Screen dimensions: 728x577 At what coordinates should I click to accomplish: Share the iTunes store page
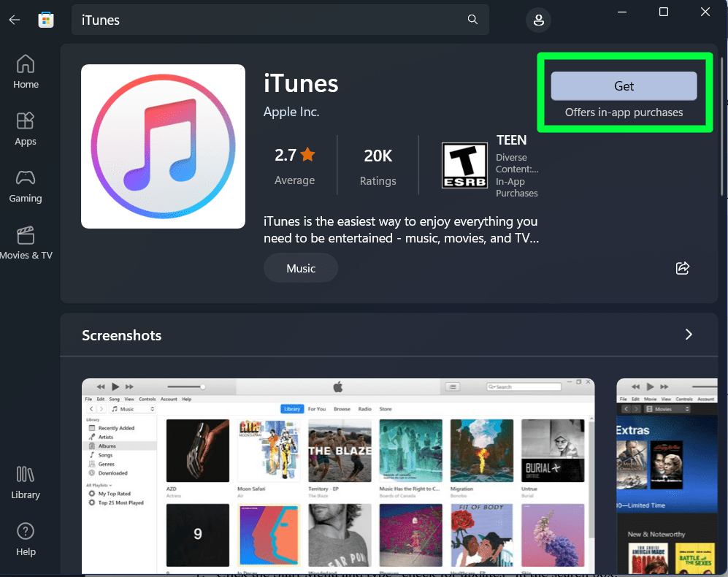pyautogui.click(x=682, y=268)
